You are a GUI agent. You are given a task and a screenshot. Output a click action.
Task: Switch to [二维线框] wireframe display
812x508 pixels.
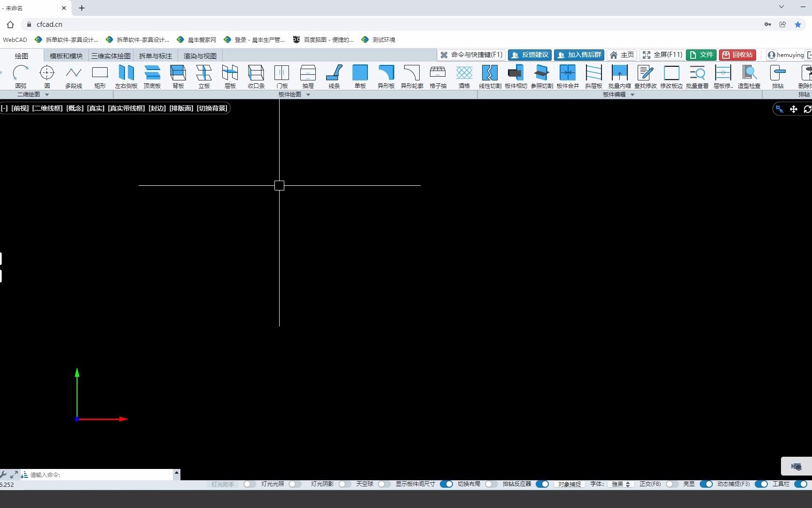click(x=47, y=108)
